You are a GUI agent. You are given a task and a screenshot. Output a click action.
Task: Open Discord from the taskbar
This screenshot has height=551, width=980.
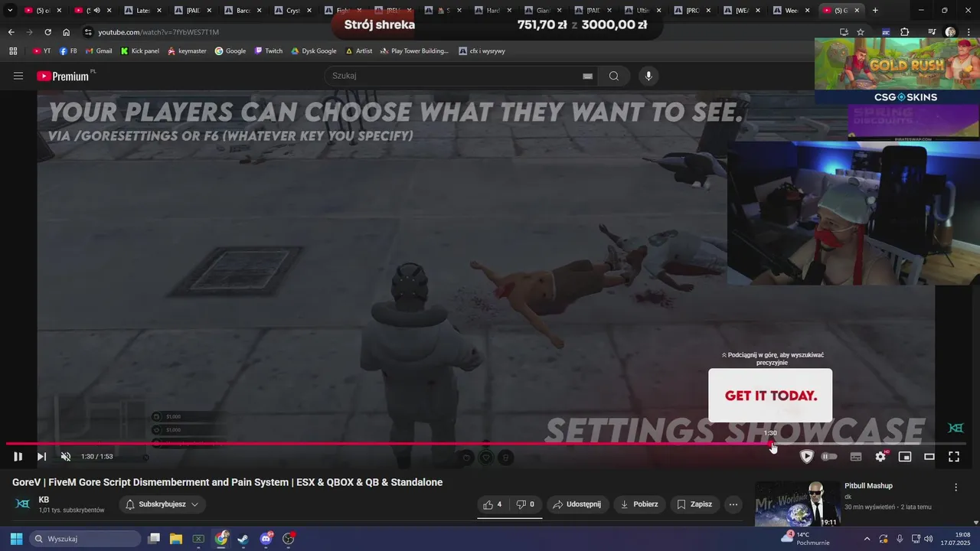pyautogui.click(x=266, y=539)
